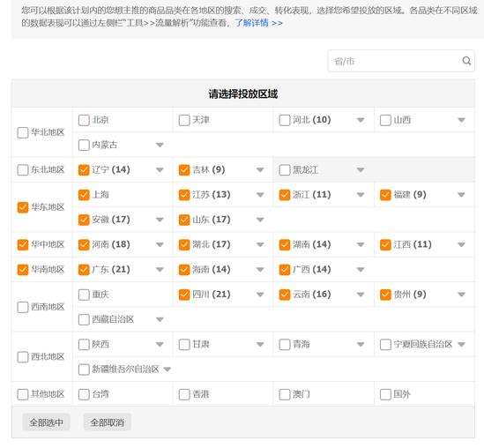Check the 黑龙江 checkbox
484x448 pixels.
pos(285,170)
